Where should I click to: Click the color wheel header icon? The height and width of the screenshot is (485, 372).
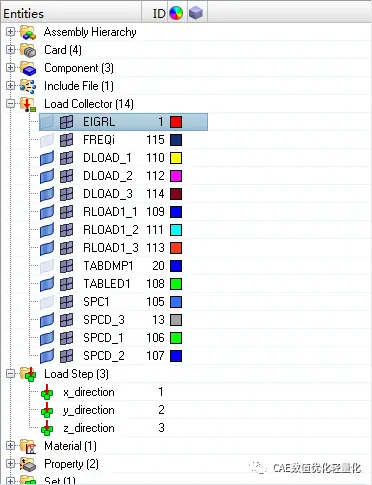[x=176, y=13]
